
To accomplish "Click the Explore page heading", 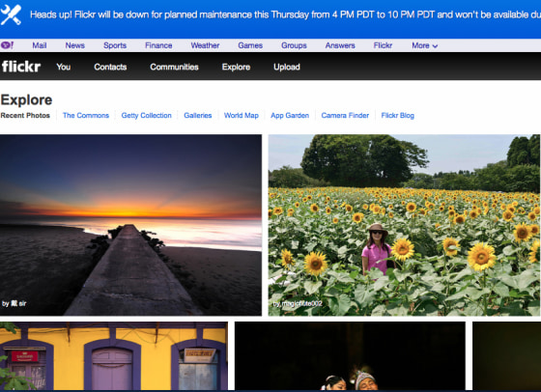I will tap(27, 100).
